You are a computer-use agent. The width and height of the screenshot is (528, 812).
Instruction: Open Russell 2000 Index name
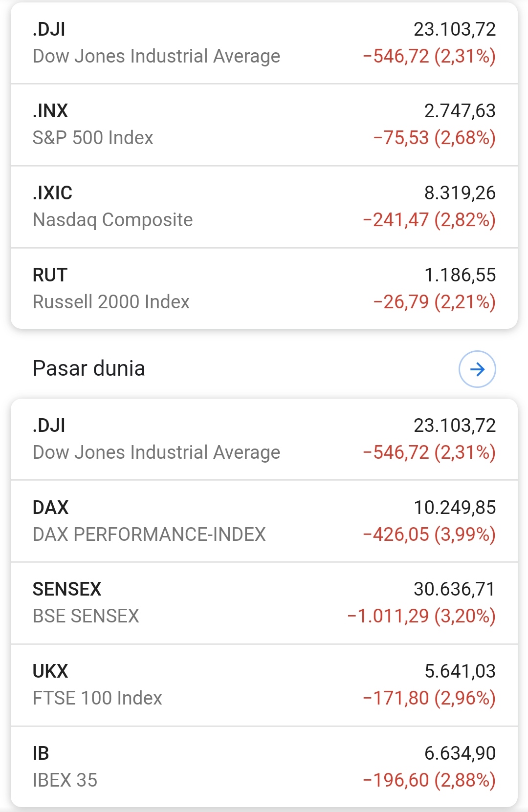point(111,302)
